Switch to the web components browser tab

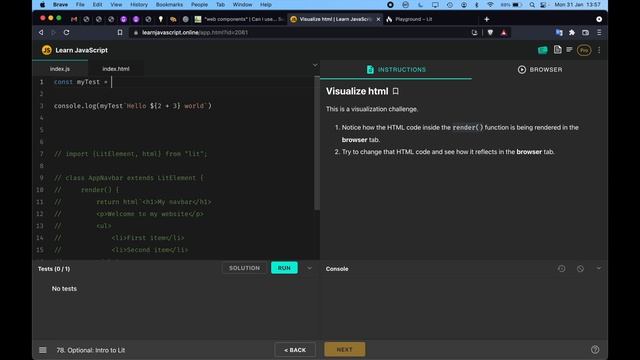(x=239, y=19)
